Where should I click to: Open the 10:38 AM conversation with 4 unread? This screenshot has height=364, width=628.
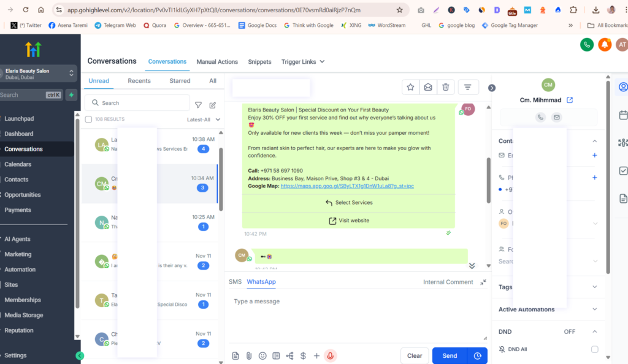(x=150, y=145)
